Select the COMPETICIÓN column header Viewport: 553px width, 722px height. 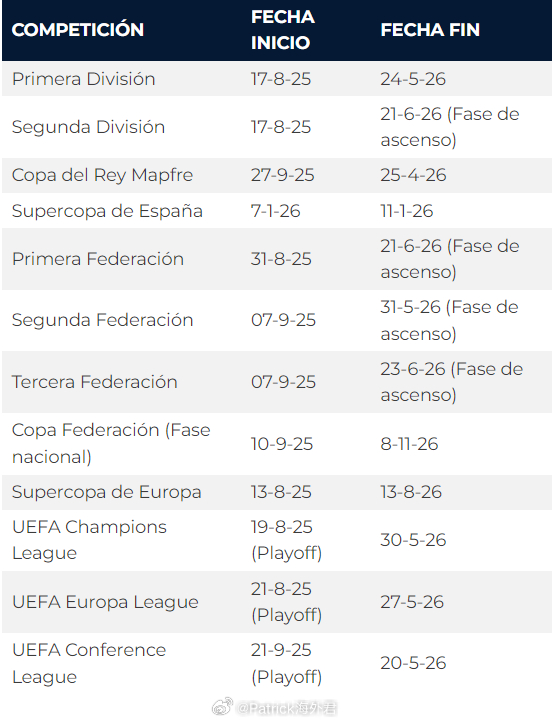pos(78,30)
